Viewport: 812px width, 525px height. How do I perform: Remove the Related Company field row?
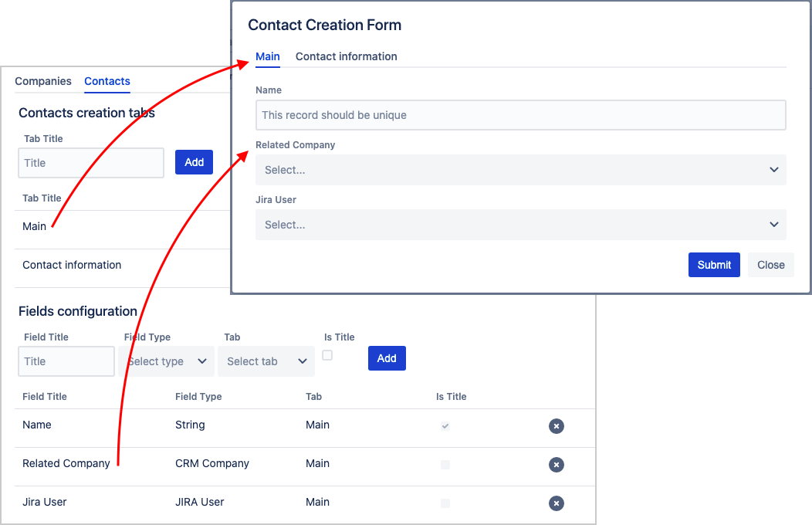coord(556,465)
